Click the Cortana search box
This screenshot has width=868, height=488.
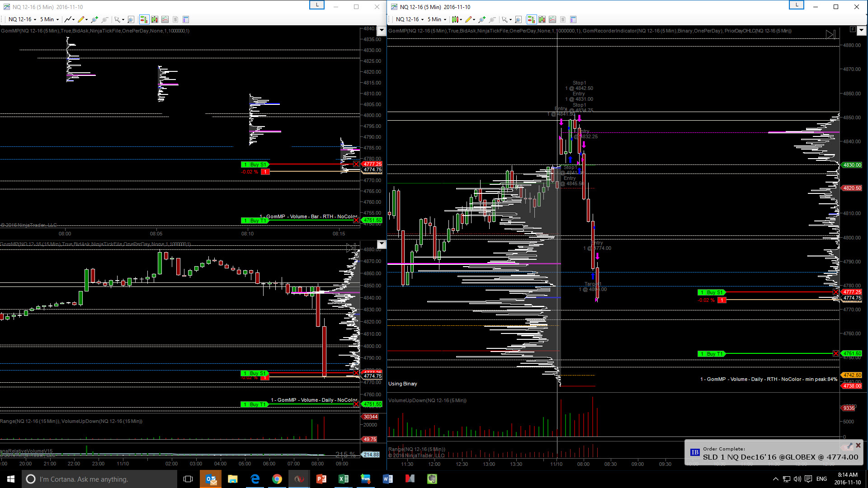pyautogui.click(x=99, y=479)
